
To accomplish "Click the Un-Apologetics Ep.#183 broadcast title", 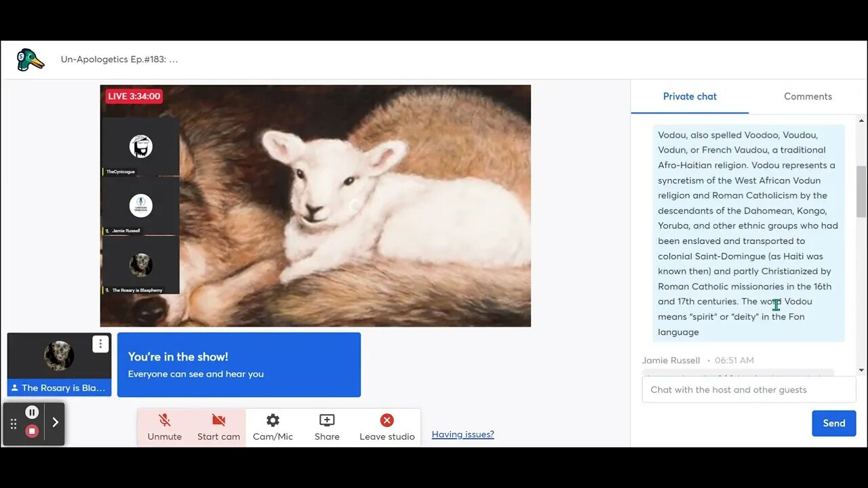I will click(x=119, y=60).
